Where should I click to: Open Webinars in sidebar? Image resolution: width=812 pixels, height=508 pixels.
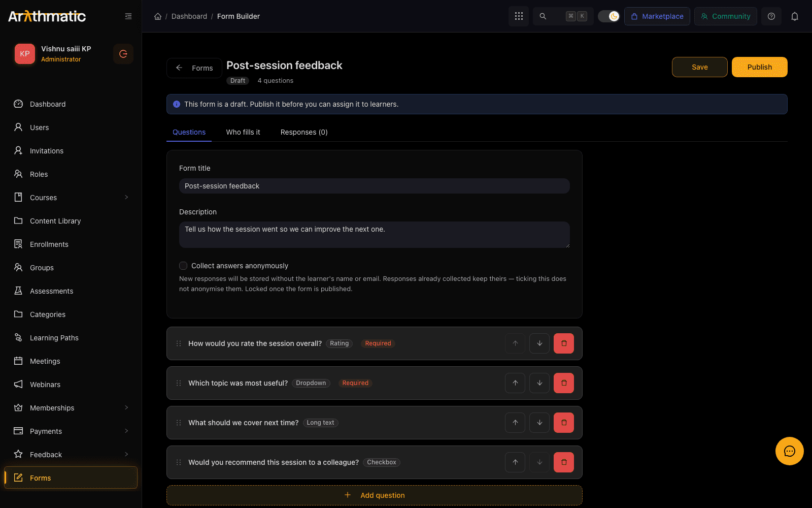(x=71, y=385)
